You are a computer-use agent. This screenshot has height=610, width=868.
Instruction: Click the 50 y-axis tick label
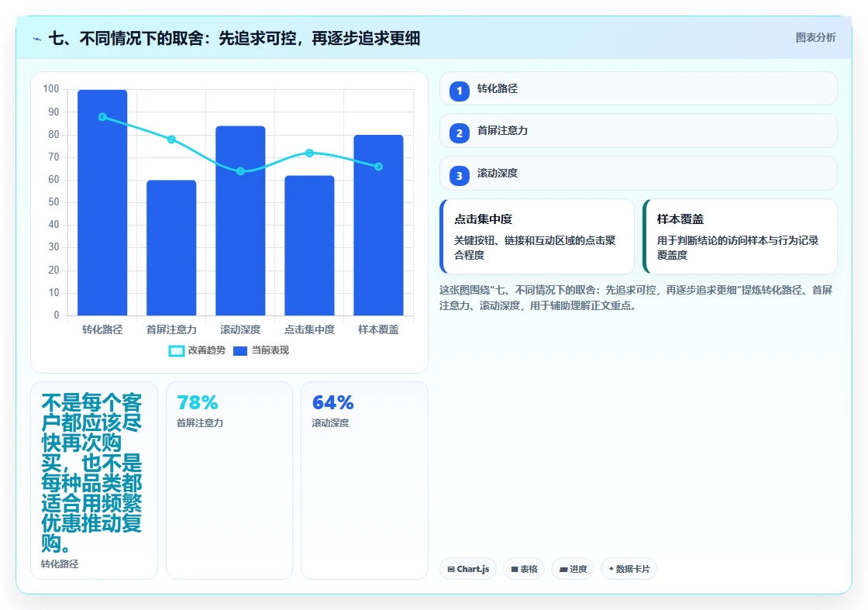(53, 202)
